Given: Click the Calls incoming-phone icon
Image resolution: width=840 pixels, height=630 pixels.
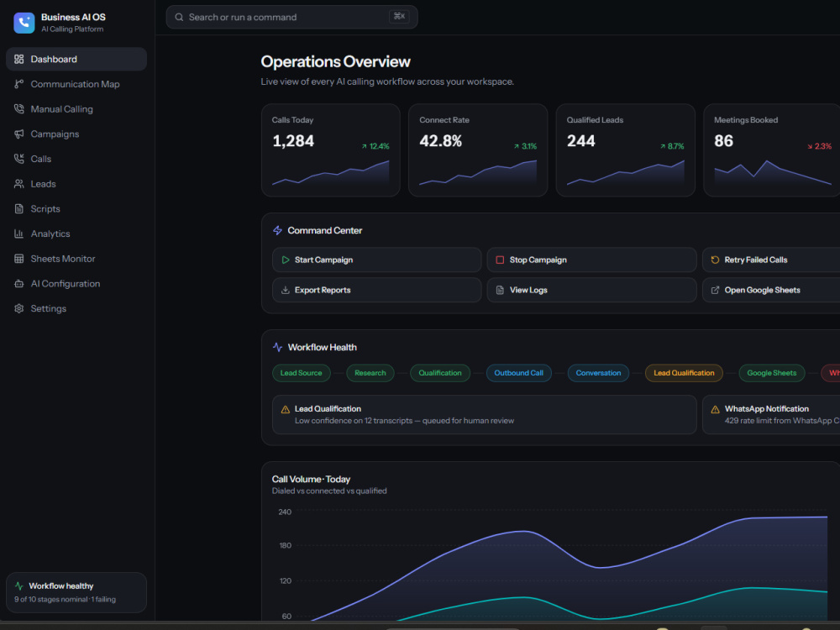Looking at the screenshot, I should point(18,159).
